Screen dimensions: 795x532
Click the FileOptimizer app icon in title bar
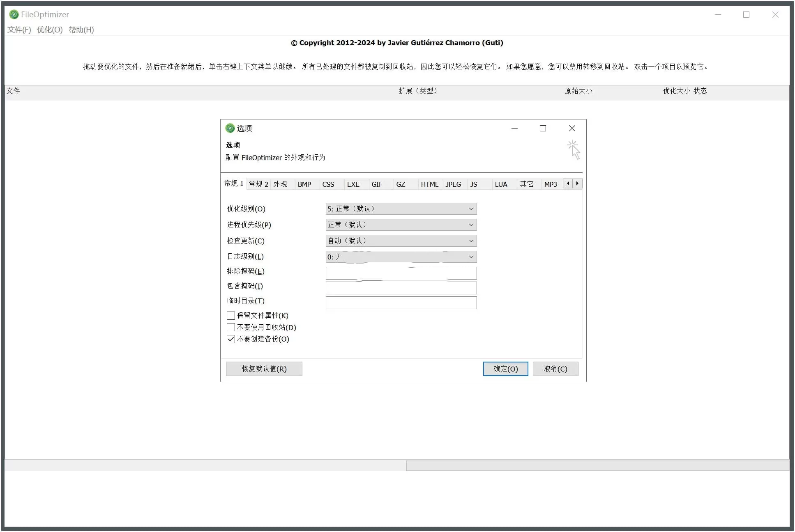click(x=14, y=14)
